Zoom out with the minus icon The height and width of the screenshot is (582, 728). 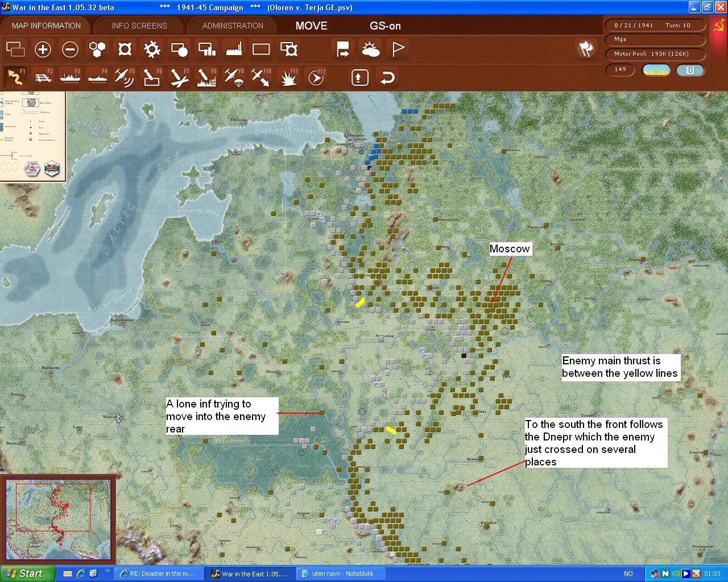70,49
